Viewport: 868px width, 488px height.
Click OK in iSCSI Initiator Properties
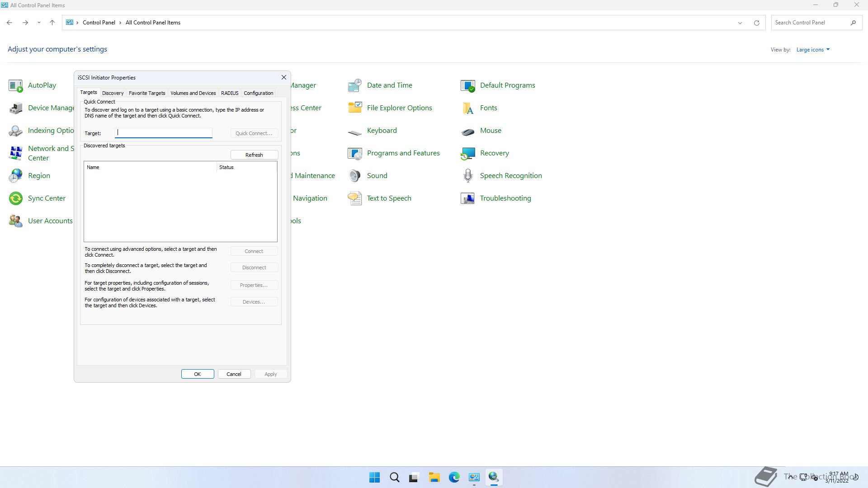click(x=198, y=374)
